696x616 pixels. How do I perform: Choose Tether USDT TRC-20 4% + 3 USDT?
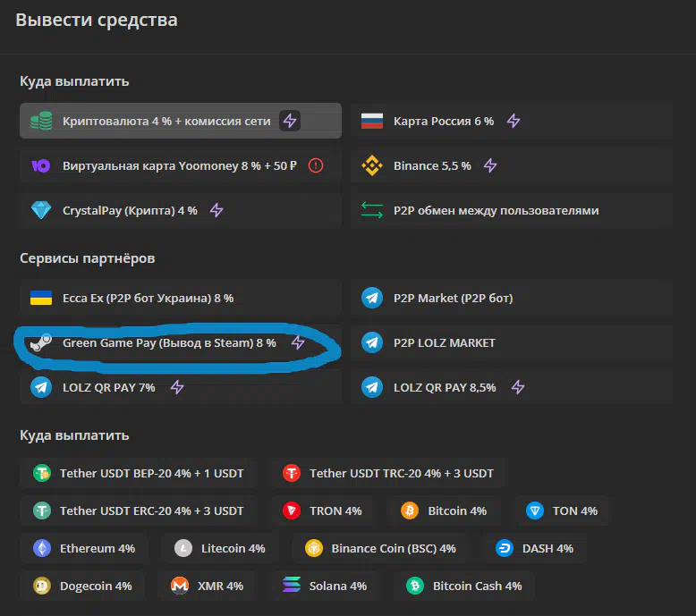pyautogui.click(x=387, y=473)
